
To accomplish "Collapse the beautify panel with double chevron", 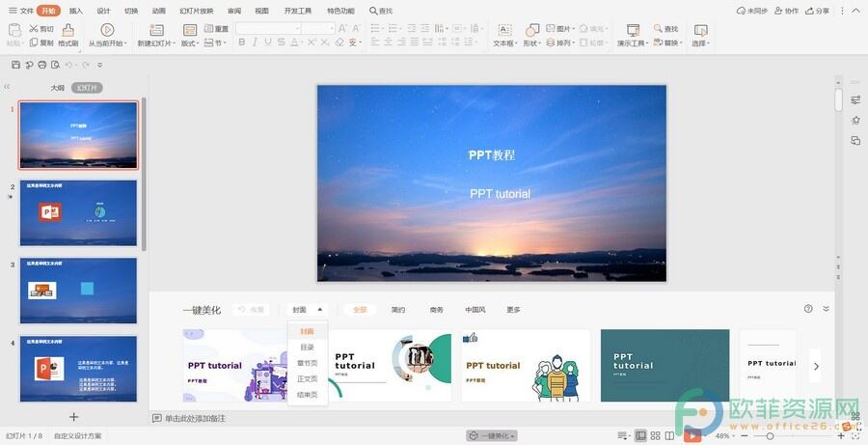I will (826, 309).
